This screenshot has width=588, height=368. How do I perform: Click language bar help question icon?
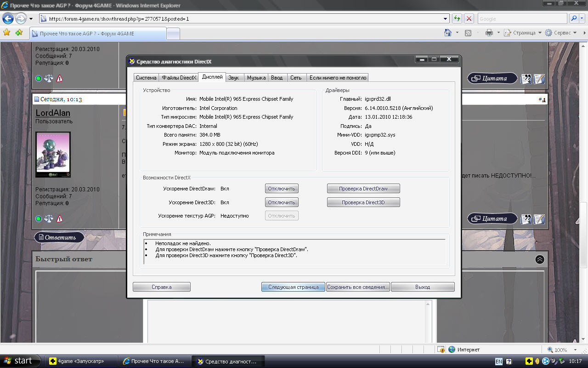click(x=509, y=362)
